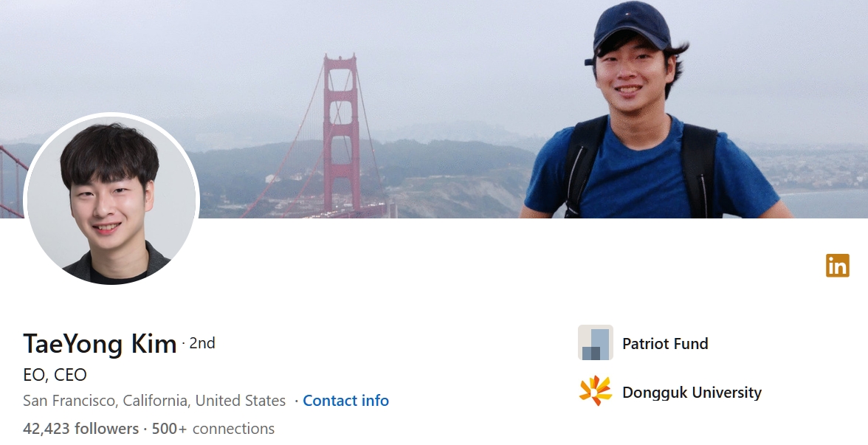Click the EO, CEO headline text
This screenshot has width=868, height=445.
(55, 375)
